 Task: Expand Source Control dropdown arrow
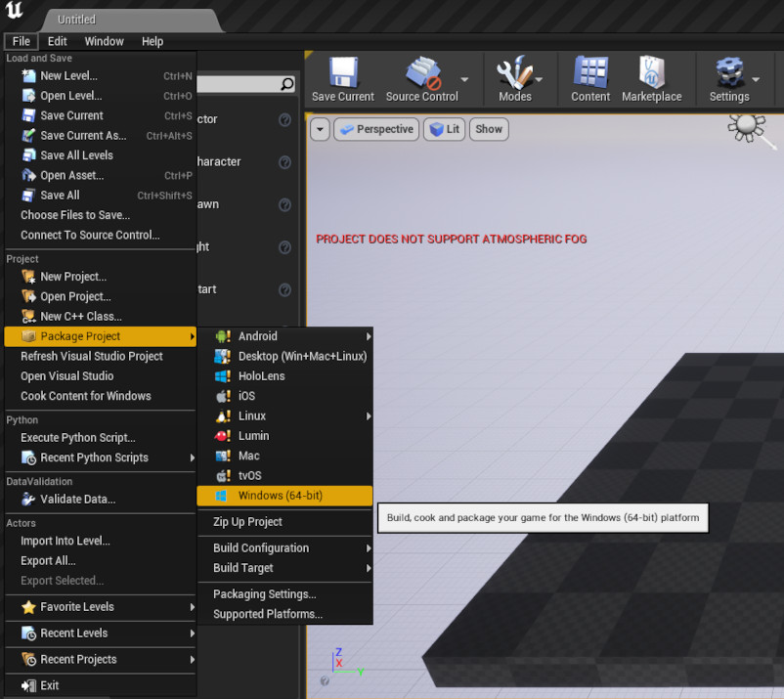pos(464,79)
